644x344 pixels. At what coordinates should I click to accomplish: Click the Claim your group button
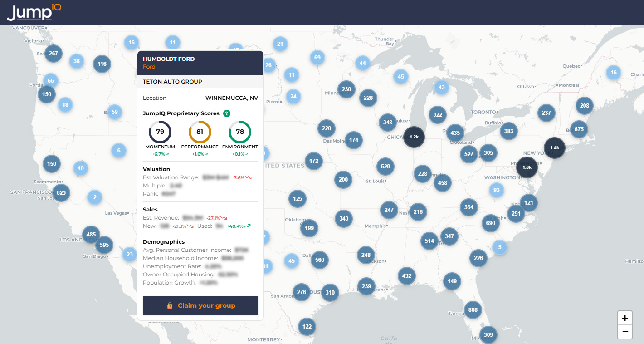(x=200, y=305)
